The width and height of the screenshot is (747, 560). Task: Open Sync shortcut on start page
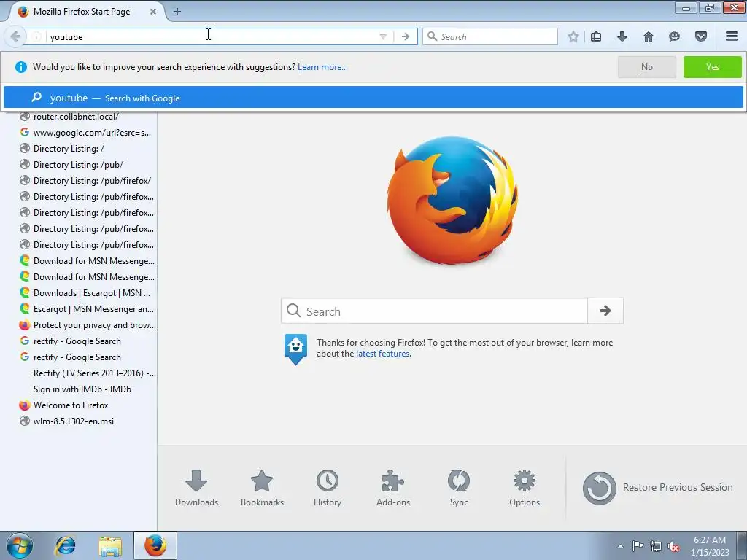click(459, 488)
